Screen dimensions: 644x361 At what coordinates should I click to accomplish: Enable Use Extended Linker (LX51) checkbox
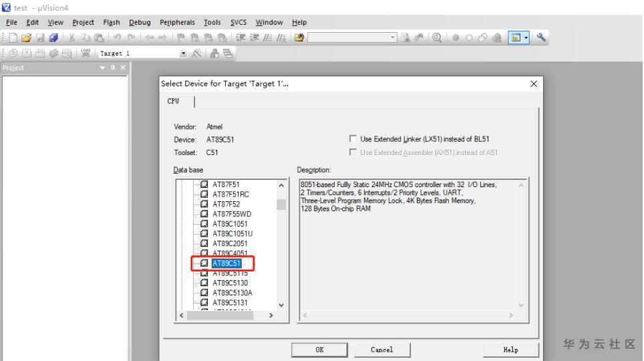coord(353,139)
